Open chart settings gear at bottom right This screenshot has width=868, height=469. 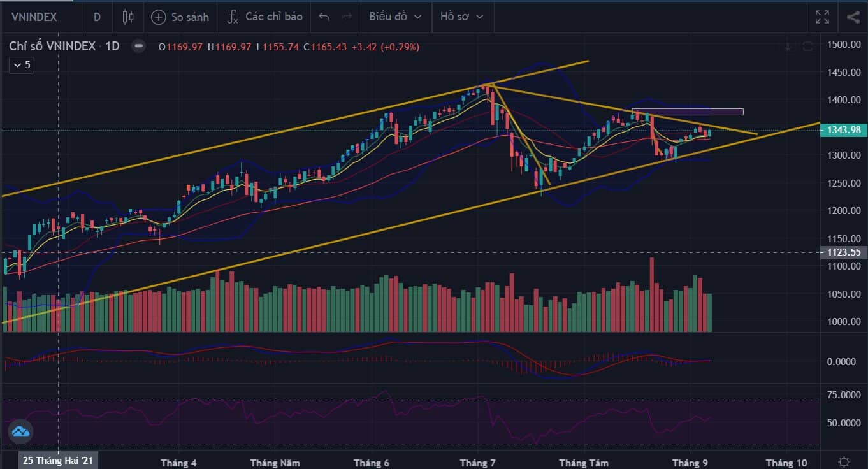coord(844,461)
